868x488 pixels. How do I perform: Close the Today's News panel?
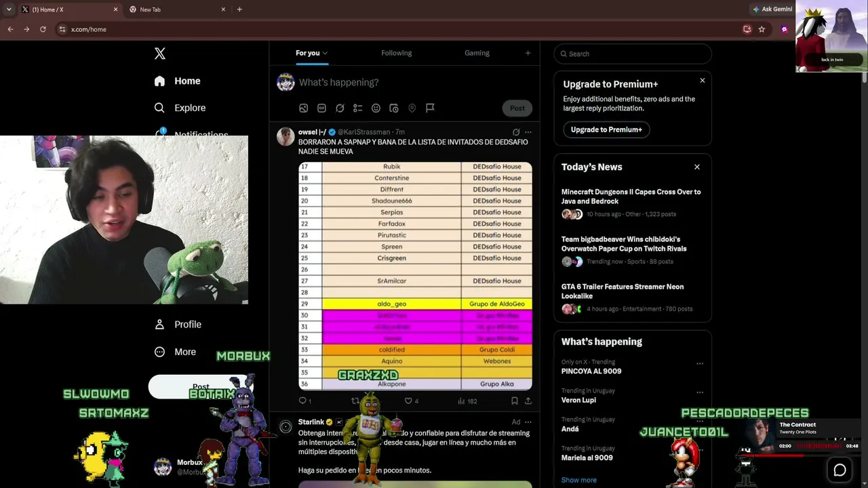pos(696,167)
